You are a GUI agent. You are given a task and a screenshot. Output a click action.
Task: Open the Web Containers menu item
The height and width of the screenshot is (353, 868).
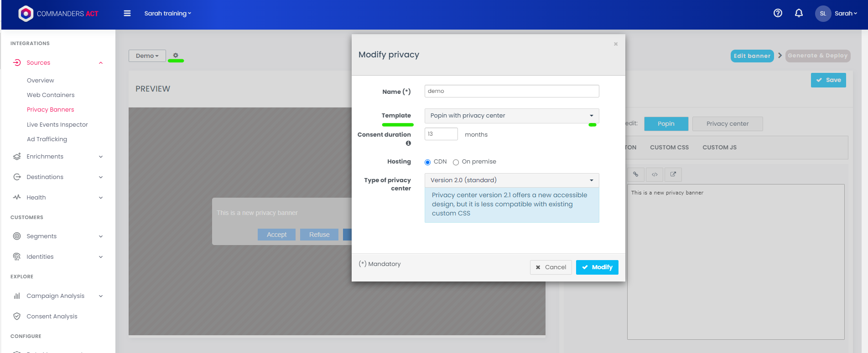(51, 95)
